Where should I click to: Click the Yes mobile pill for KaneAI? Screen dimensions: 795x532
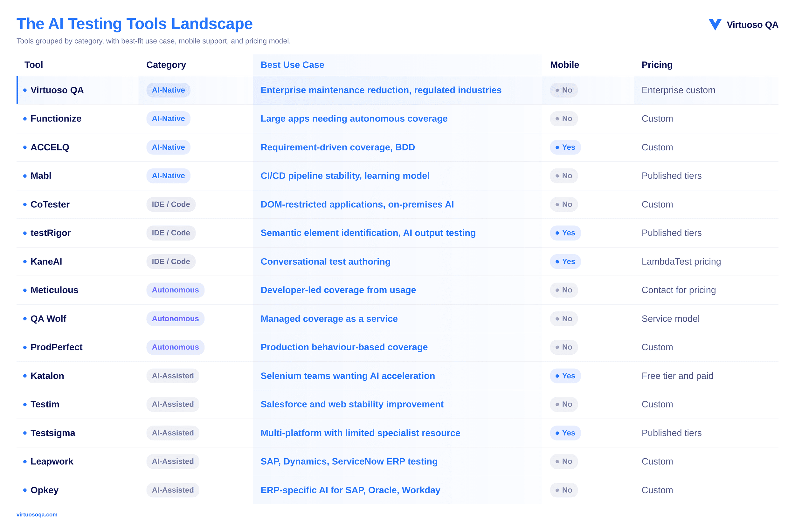pos(565,262)
